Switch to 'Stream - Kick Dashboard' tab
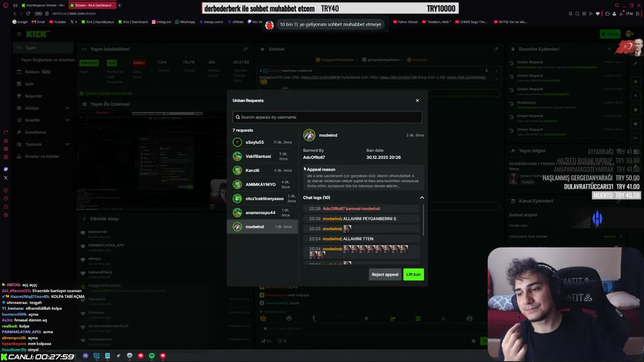The image size is (644, 362). tap(93, 5)
